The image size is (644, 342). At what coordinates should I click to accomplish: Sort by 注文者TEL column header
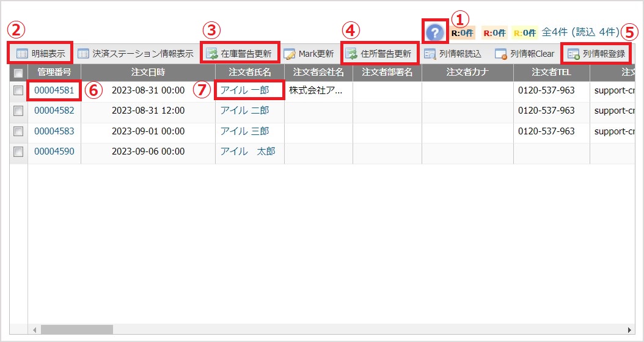click(551, 73)
